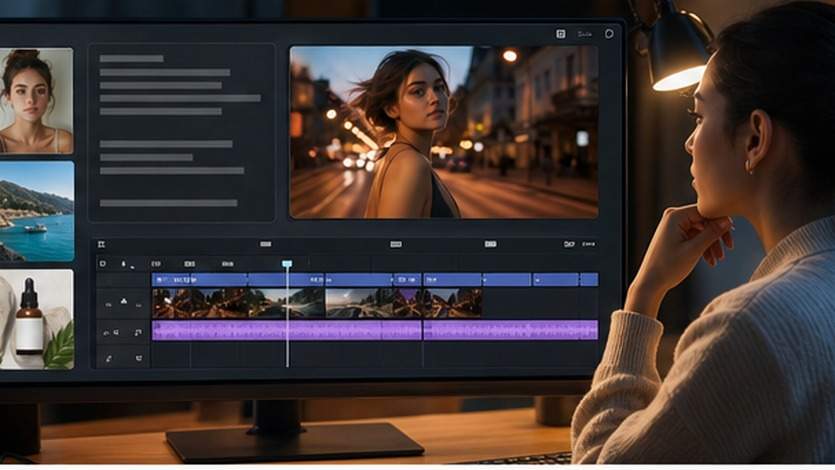The image size is (835, 470).
Task: Select the first video clip on the timeline
Action: (238, 303)
